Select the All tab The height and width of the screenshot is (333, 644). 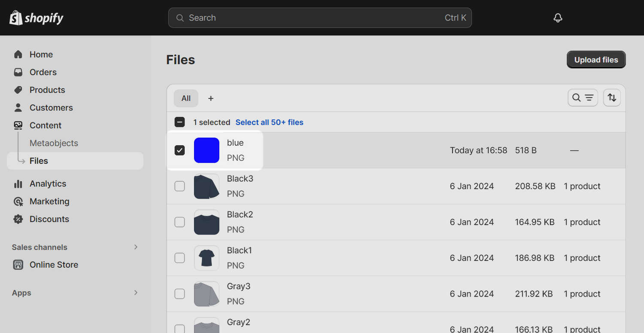point(186,98)
